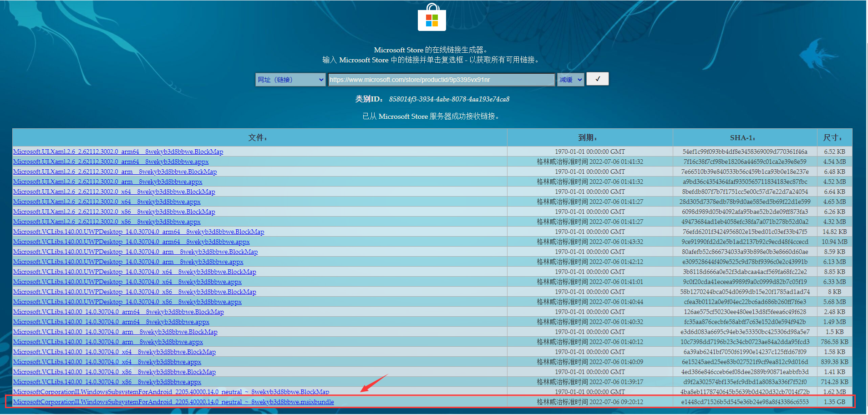Screen dimensions: 868x415
Task: Open VCLibs.140.00.UWPDesktop arm64 appx link
Action: point(131,242)
